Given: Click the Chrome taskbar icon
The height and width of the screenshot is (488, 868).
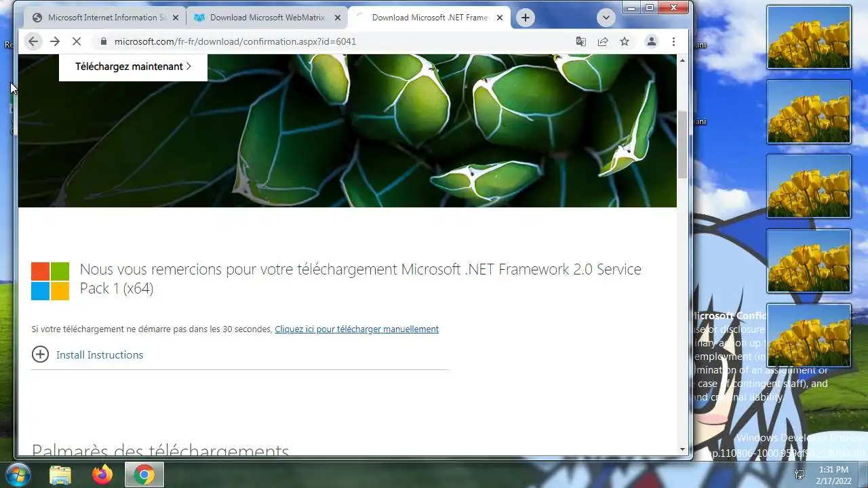Looking at the screenshot, I should point(144,474).
